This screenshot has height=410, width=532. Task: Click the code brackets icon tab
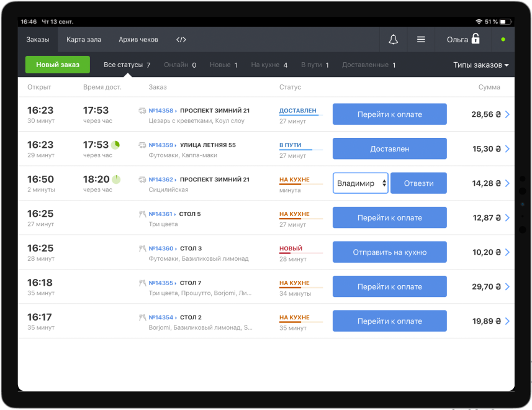click(181, 39)
